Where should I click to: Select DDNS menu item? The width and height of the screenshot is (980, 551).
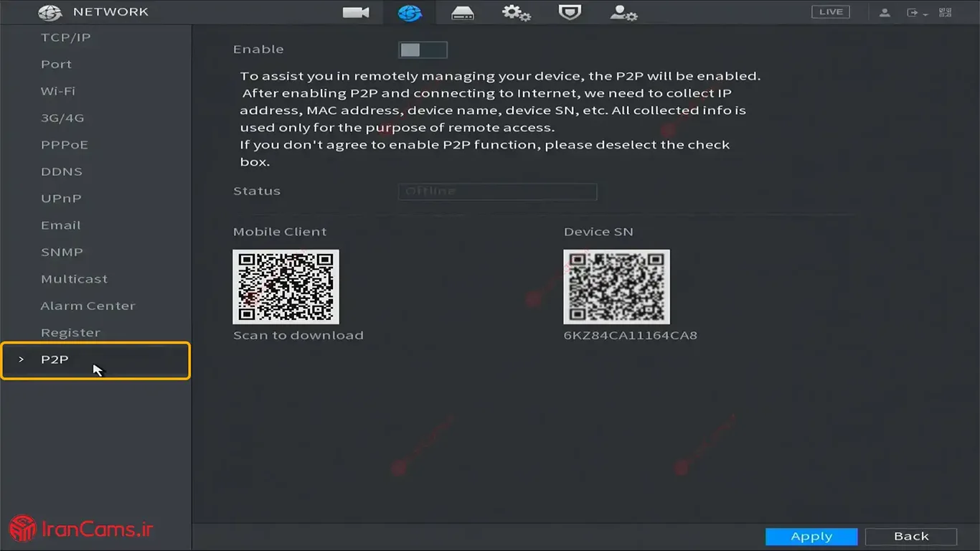point(62,171)
